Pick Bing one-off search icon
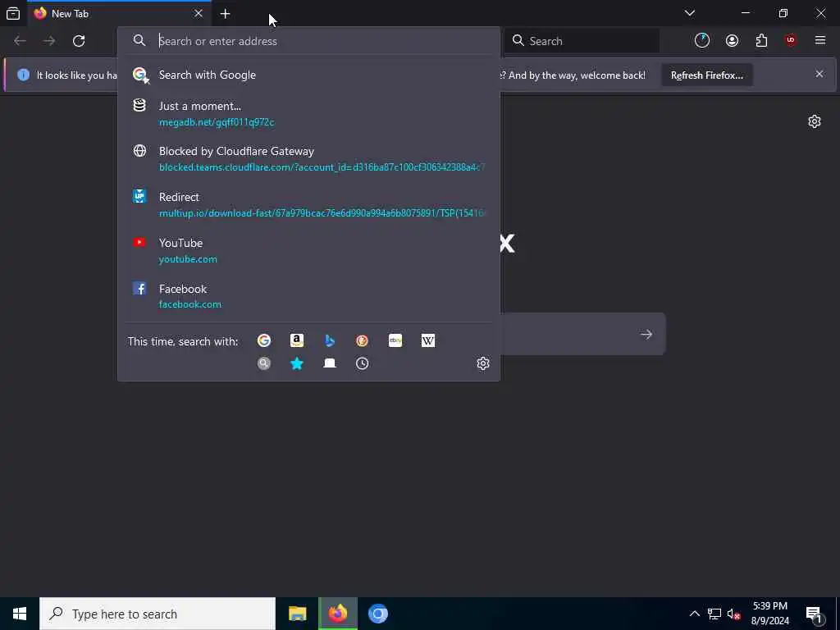 [330, 340]
